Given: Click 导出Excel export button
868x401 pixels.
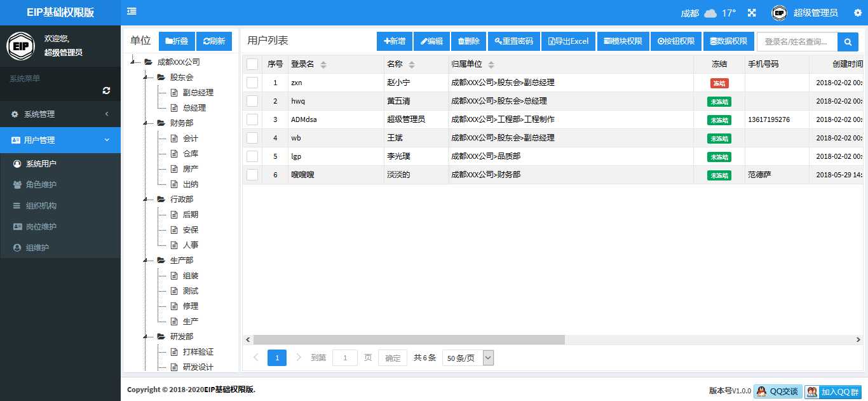Looking at the screenshot, I should (568, 41).
